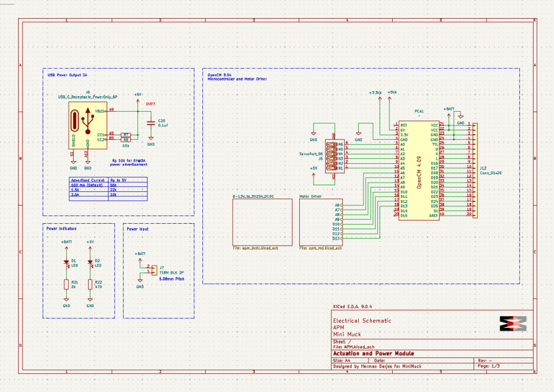Click the MiniMuck logo in title block

tap(513, 323)
